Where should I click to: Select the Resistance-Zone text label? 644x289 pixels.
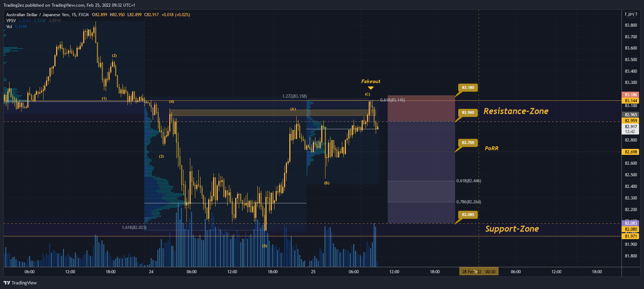(x=516, y=111)
